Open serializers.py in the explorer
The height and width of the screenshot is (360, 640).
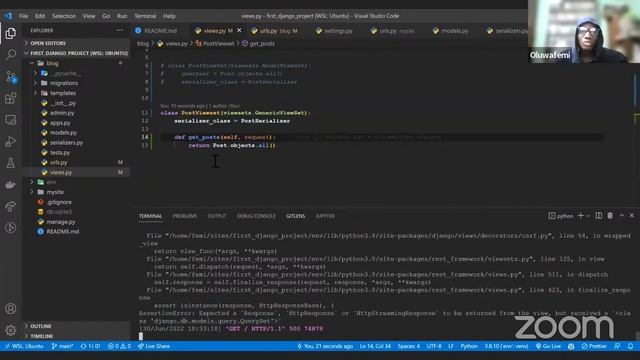66,142
